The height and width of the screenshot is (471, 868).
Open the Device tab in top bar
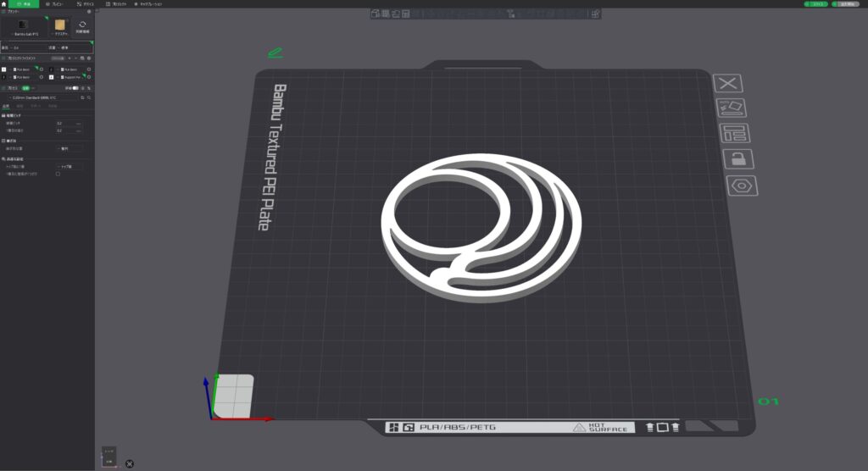86,4
